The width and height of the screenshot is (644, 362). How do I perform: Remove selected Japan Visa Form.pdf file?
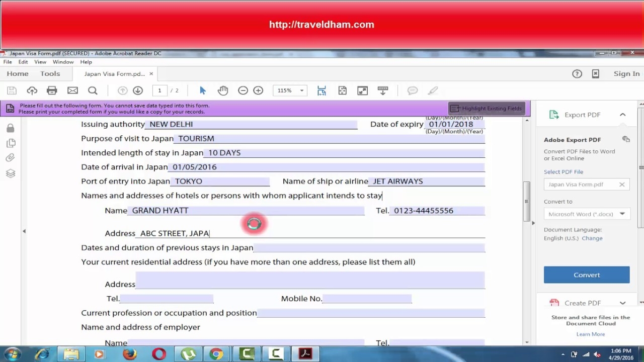click(622, 185)
